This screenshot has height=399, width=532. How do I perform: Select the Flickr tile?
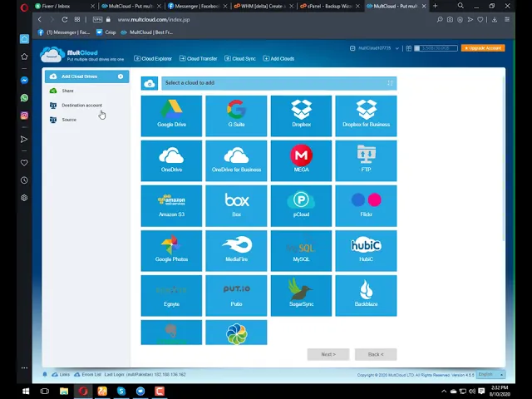click(366, 206)
